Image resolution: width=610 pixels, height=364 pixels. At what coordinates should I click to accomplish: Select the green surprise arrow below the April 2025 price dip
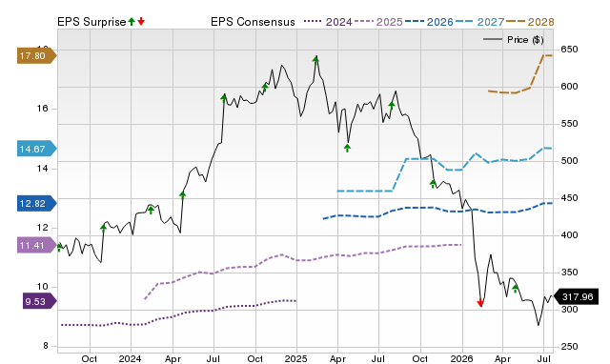[347, 148]
